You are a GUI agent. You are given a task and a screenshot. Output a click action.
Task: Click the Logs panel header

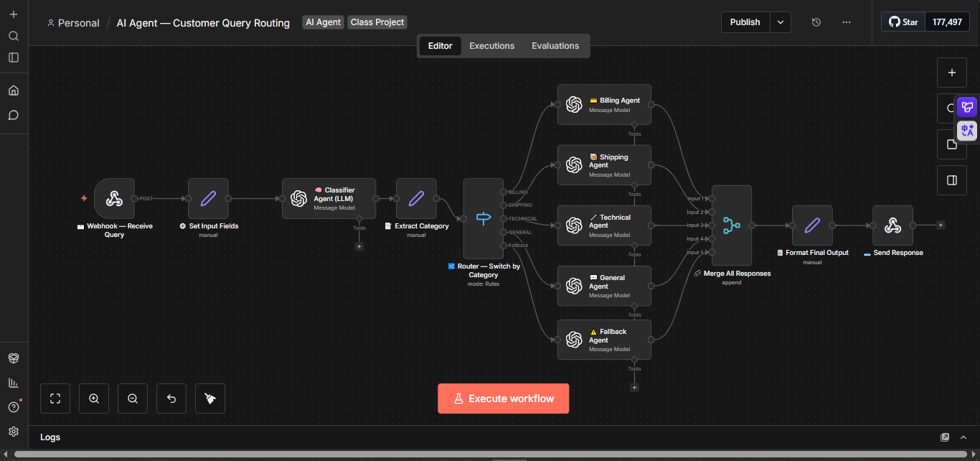(x=50, y=437)
